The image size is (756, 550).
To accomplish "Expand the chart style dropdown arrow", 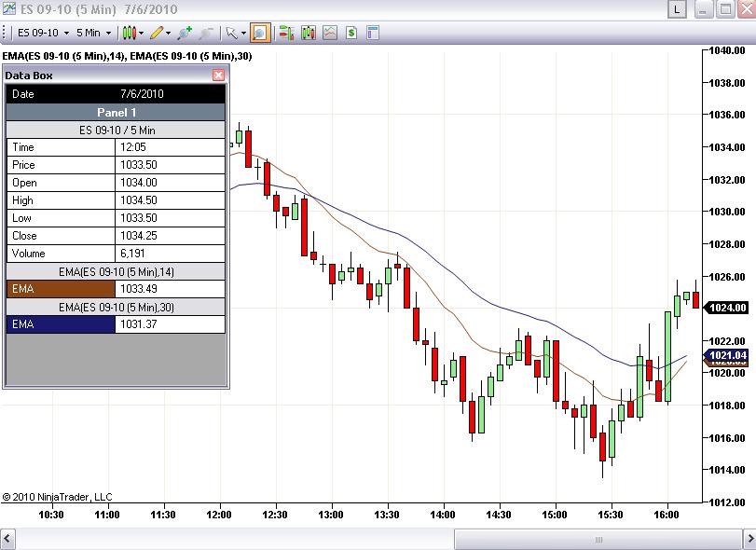I will pyautogui.click(x=142, y=33).
